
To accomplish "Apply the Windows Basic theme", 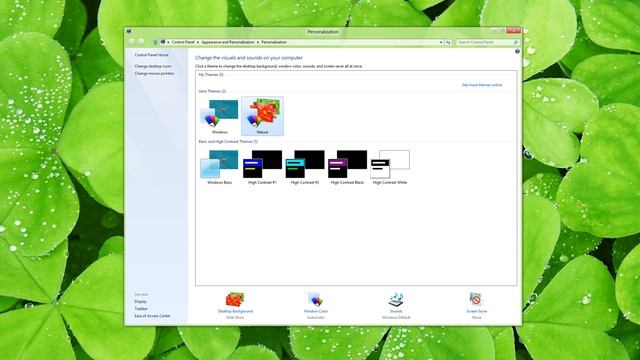I will [x=219, y=167].
